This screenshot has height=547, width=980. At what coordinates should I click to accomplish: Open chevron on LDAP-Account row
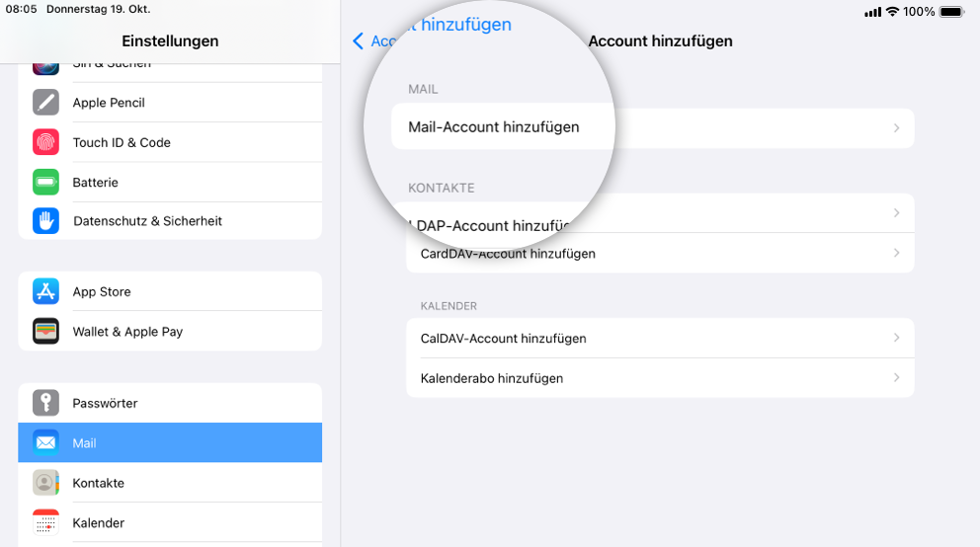pos(896,213)
